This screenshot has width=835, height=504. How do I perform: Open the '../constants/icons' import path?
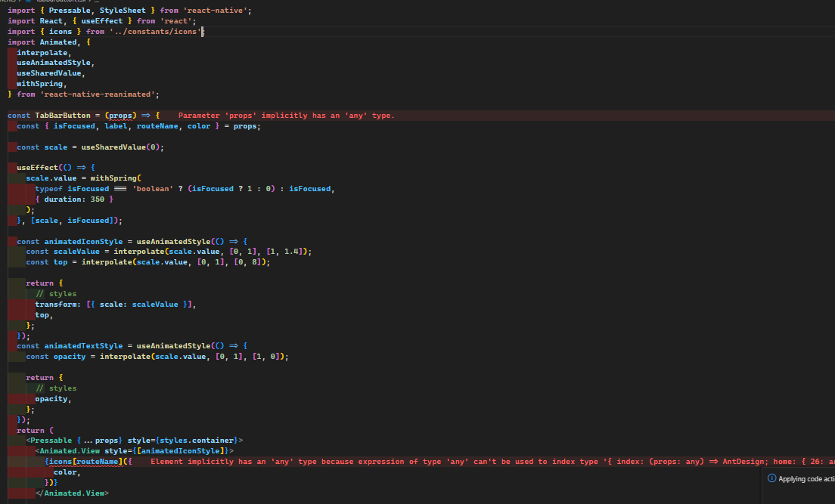coord(155,32)
